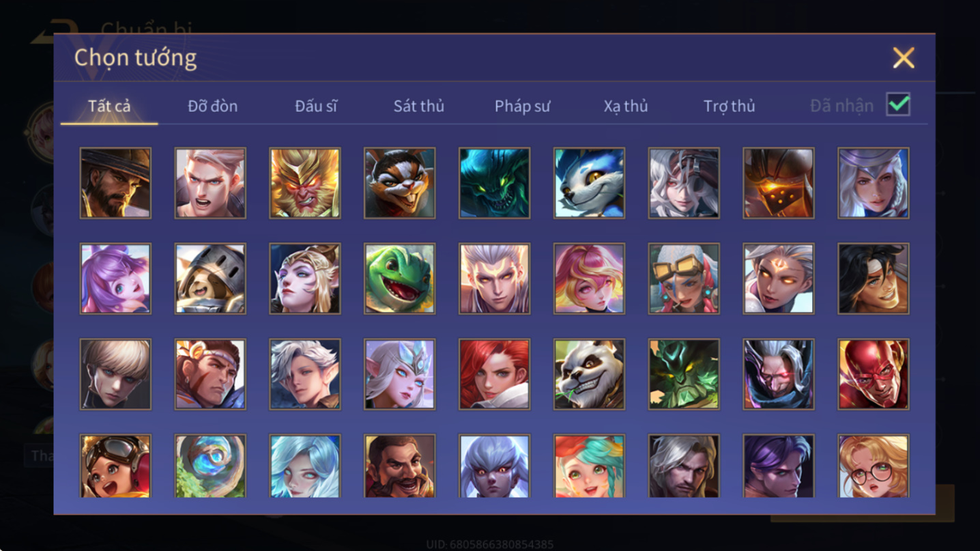980x551 pixels.
Task: Select the cowboy hat hero portrait
Action: click(115, 183)
